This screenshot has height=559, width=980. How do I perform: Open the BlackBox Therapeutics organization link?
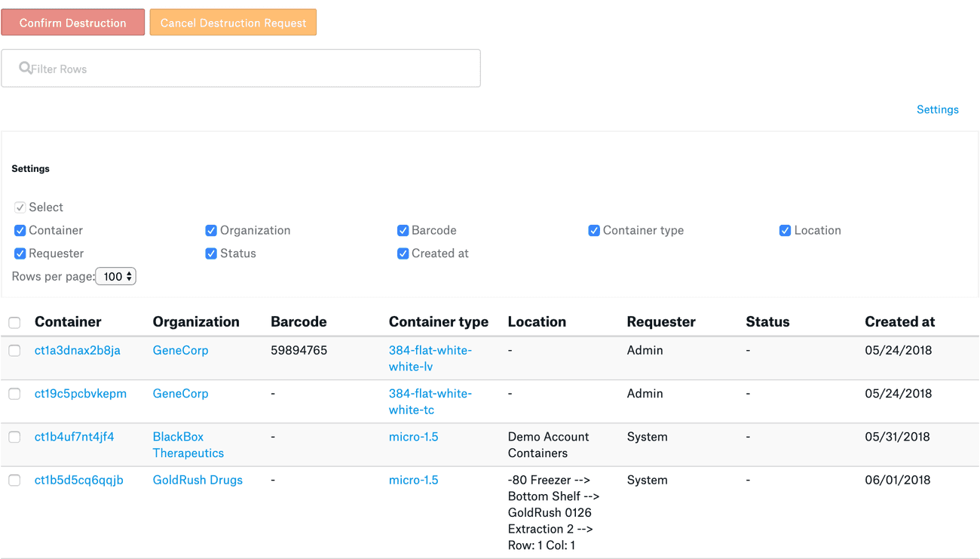coord(188,445)
